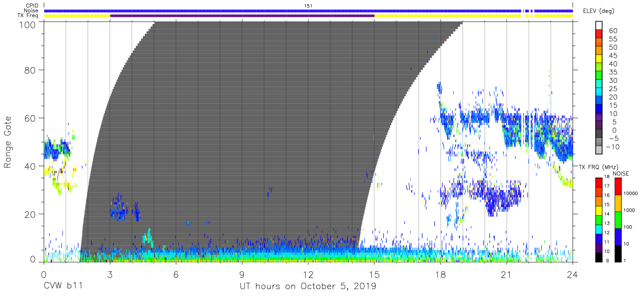
Task: Click ELEV colorbar value 5
Action: (x=615, y=122)
